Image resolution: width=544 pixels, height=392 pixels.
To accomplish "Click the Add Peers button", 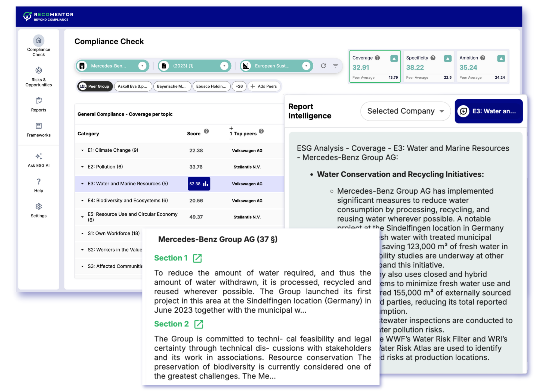I will coord(264,86).
